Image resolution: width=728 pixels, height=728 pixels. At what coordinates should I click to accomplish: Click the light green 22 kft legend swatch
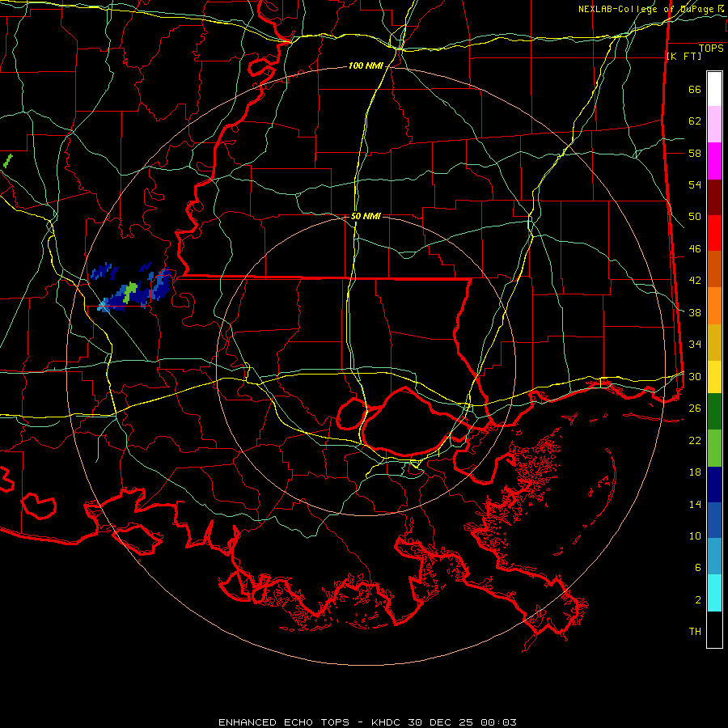pyautogui.click(x=714, y=447)
